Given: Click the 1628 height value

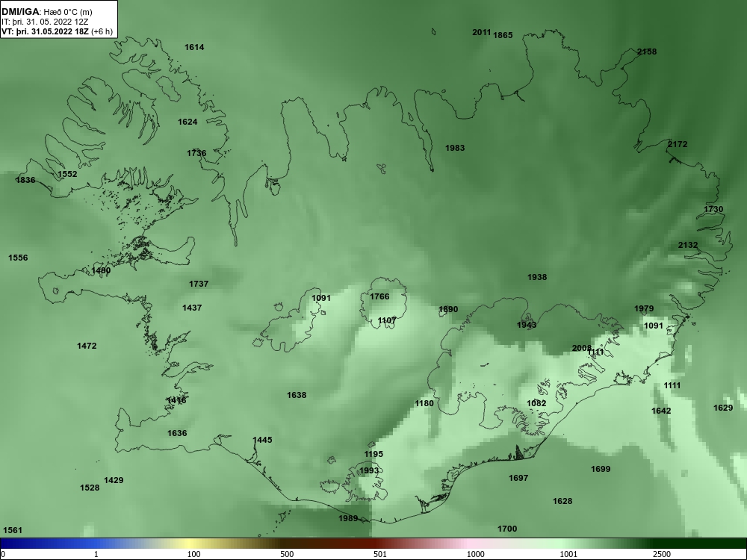Looking at the screenshot, I should pyautogui.click(x=562, y=502).
